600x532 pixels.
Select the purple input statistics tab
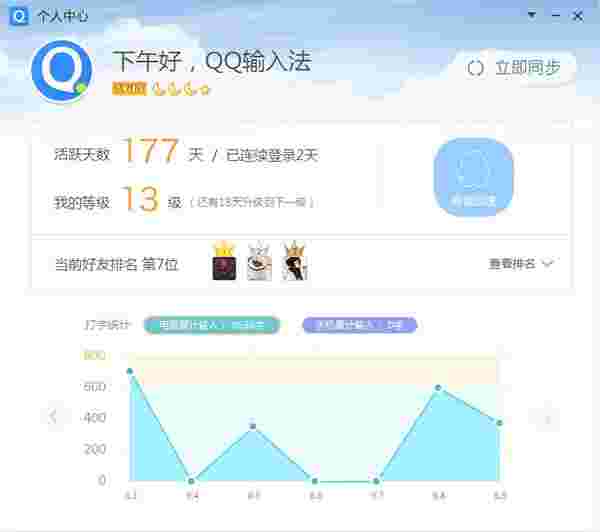360,325
